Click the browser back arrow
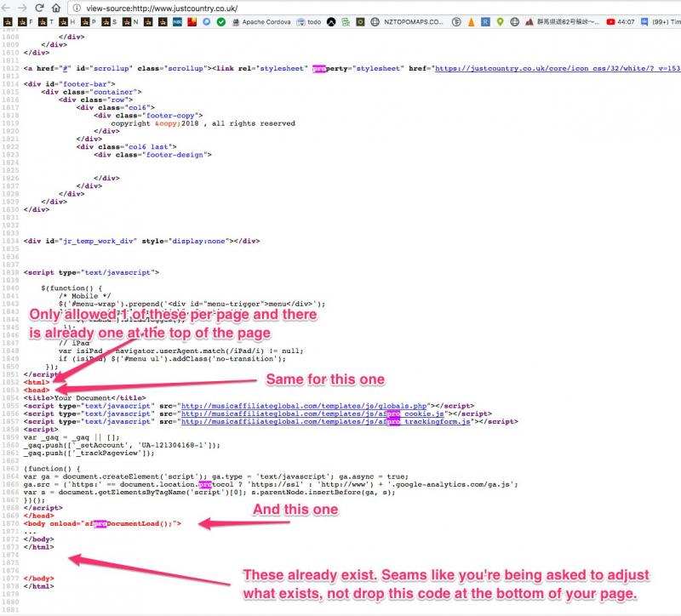Image resolution: width=681 pixels, height=616 pixels. [x=7, y=8]
